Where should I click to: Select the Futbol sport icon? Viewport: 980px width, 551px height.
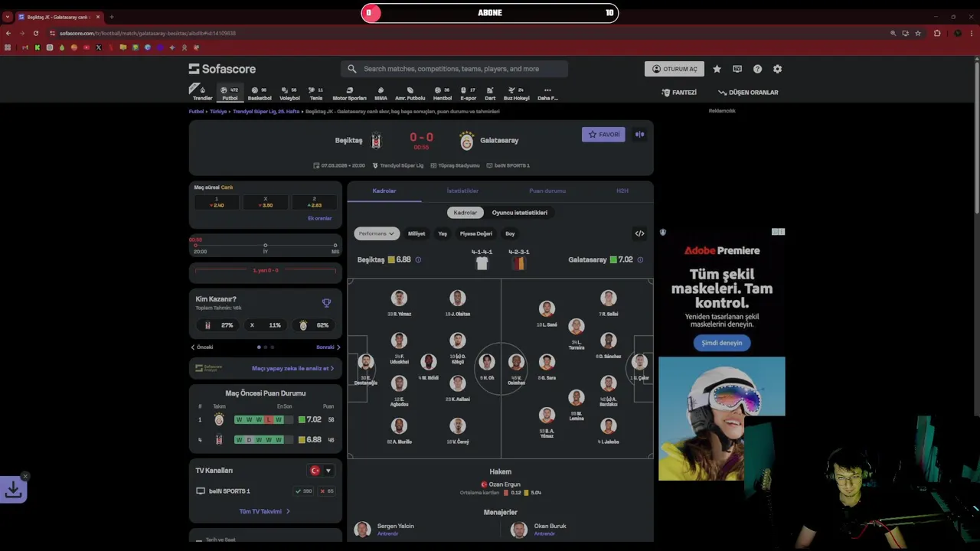coord(230,93)
